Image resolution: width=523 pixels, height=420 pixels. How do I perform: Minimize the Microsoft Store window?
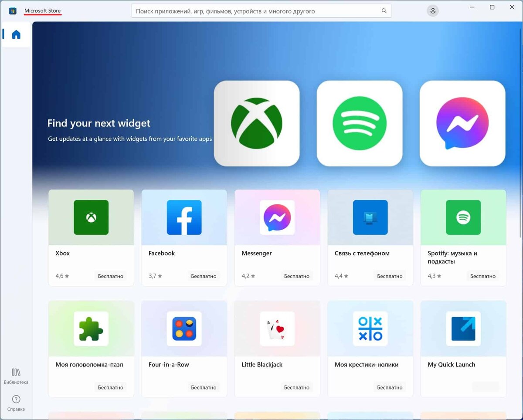(472, 7)
